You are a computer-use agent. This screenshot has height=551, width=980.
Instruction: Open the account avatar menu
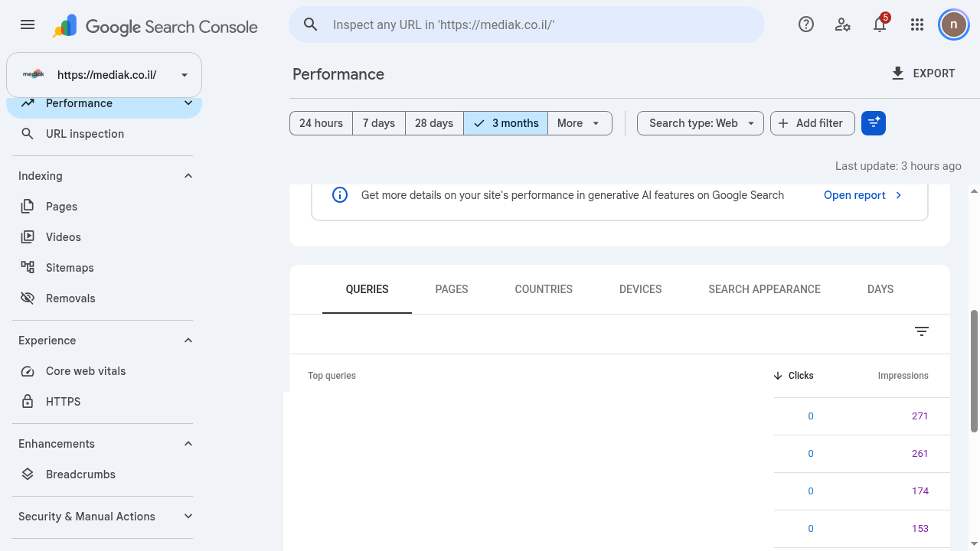954,24
